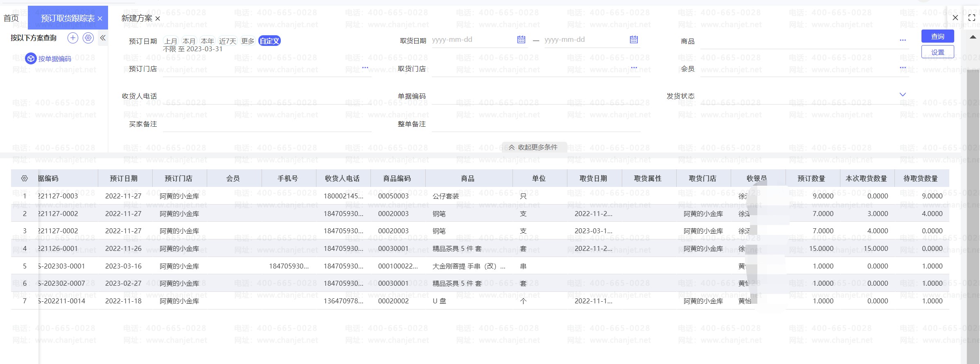
Task: Click order code S-202302-0007
Action: (61, 283)
